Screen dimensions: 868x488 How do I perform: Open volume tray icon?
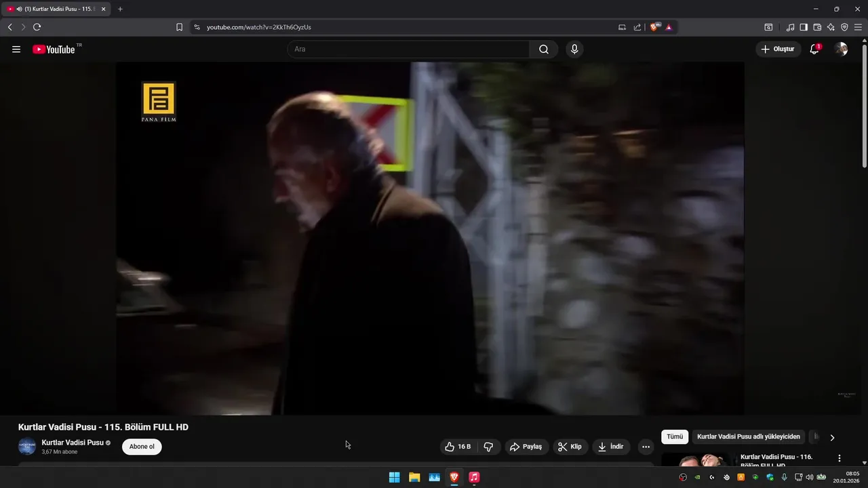[x=810, y=477]
